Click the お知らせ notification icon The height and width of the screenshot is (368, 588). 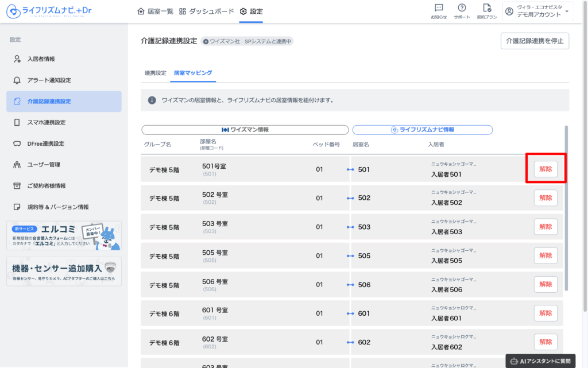(x=439, y=11)
